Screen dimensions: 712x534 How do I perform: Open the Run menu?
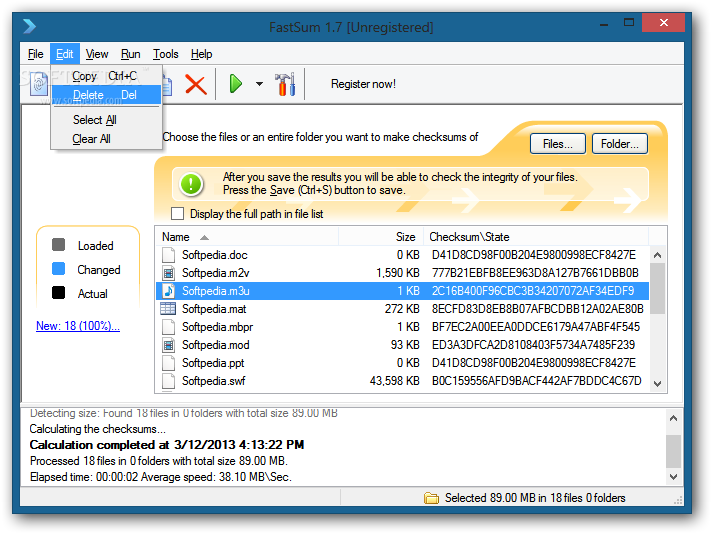pyautogui.click(x=131, y=54)
